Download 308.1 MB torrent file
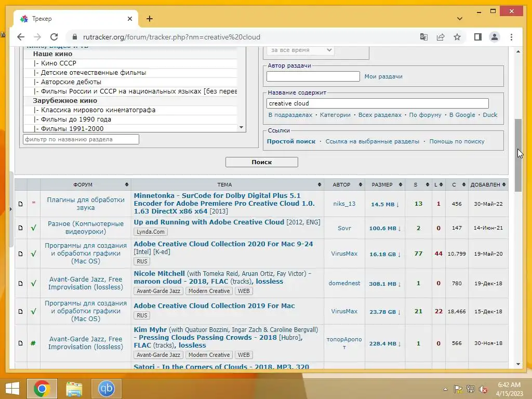 (385, 284)
